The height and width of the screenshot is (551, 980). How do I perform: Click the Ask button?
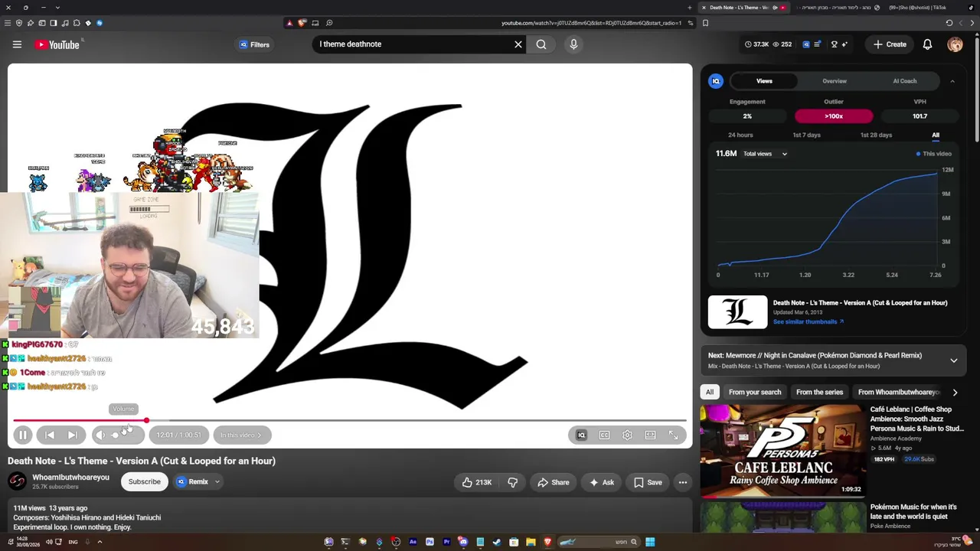point(601,482)
